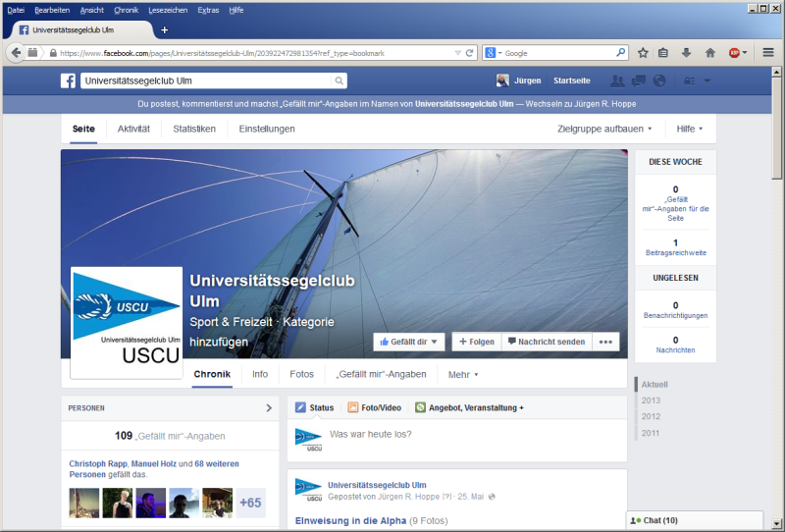Viewport: 785px width, 532px height.
Task: Open the Fotos page tab
Action: click(x=302, y=374)
